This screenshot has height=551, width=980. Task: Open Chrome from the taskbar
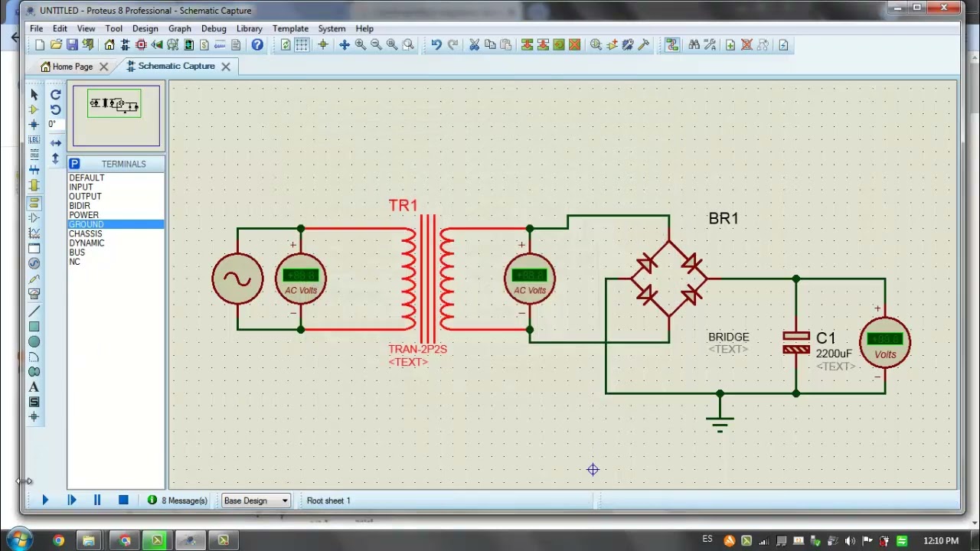(x=58, y=541)
